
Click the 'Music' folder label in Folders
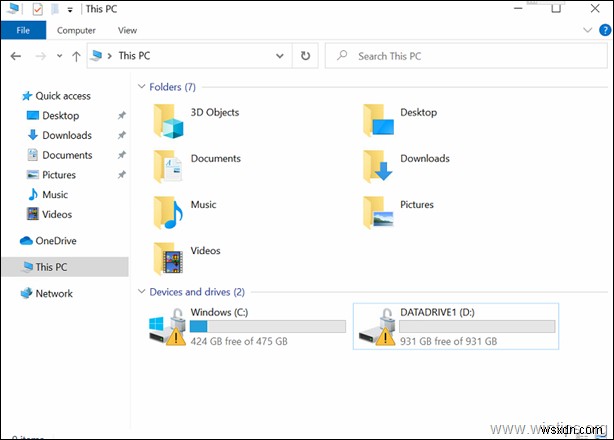click(x=203, y=204)
